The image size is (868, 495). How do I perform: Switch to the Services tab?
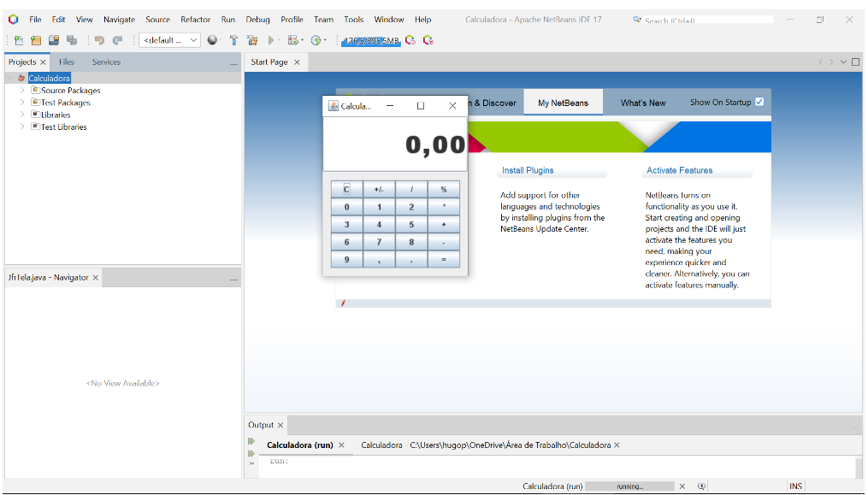click(x=106, y=62)
